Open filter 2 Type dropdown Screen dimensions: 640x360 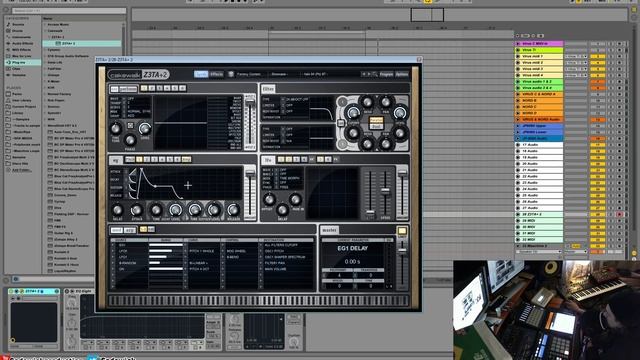[282, 129]
